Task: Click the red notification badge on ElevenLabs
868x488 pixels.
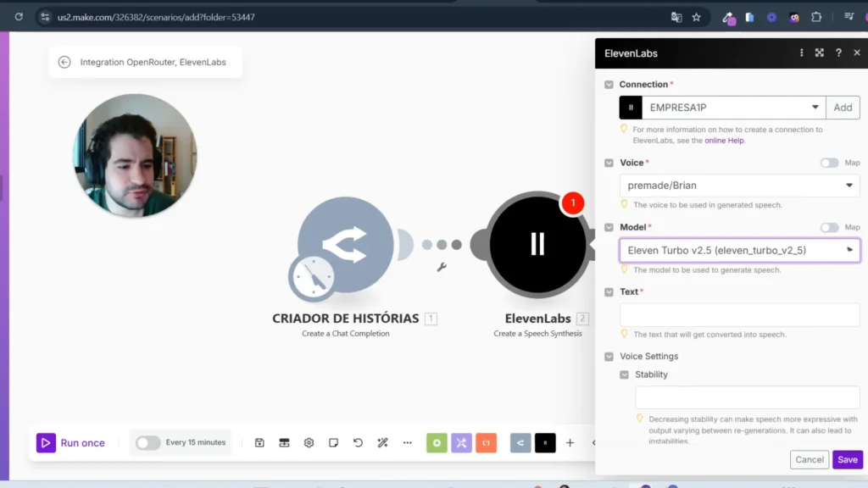Action: (573, 202)
